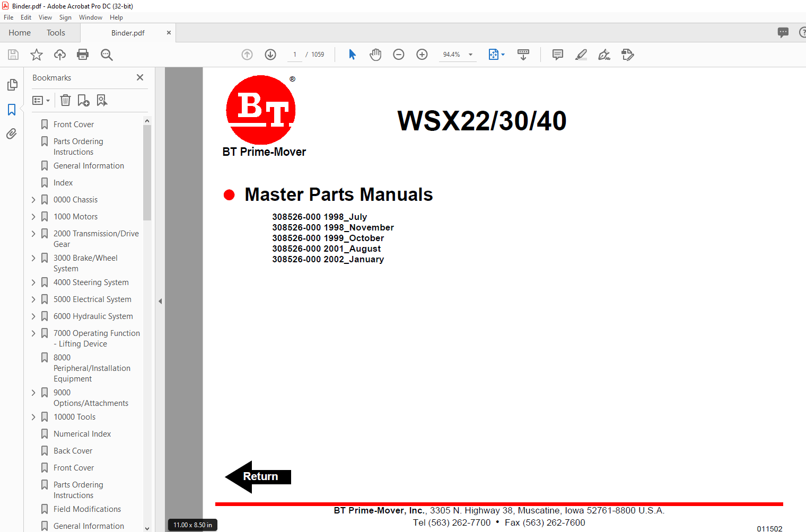Screen dimensions: 806x532
Task: Click the upload to cloud icon
Action: (60, 55)
